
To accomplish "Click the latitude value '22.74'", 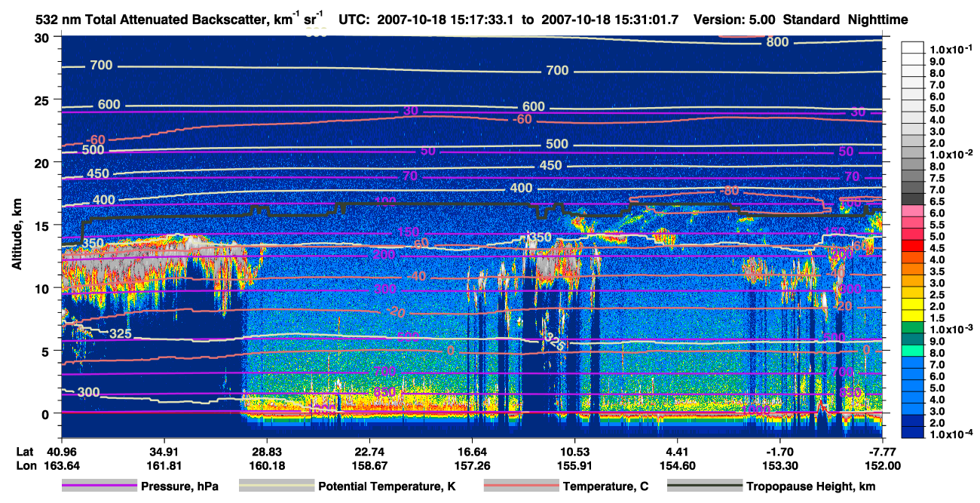I will pos(369,452).
